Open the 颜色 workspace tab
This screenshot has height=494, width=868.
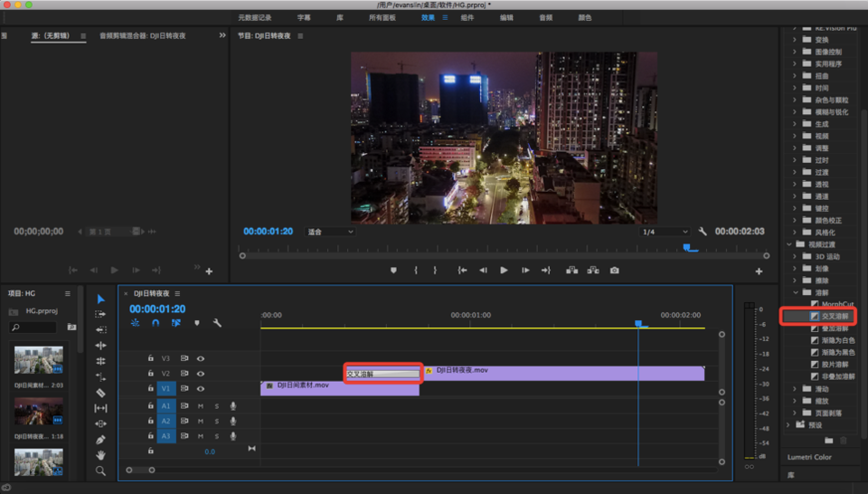(585, 17)
